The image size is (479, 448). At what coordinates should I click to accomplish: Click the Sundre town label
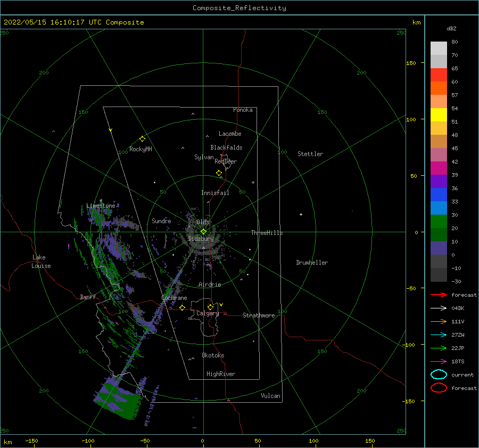coord(161,221)
